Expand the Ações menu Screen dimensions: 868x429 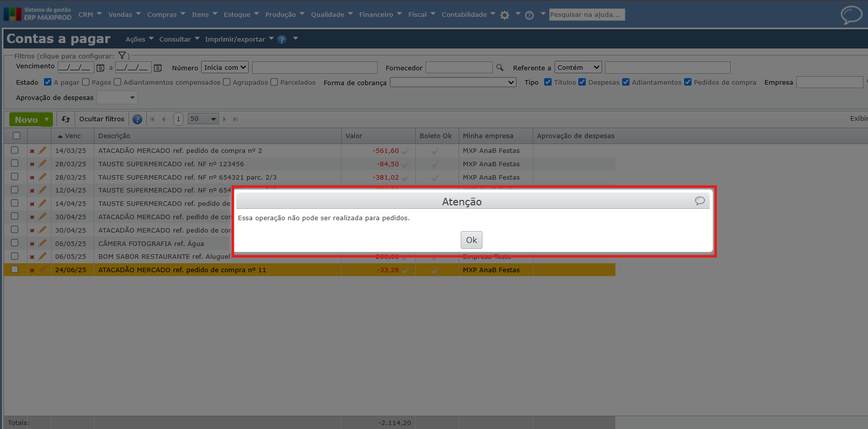tap(139, 39)
